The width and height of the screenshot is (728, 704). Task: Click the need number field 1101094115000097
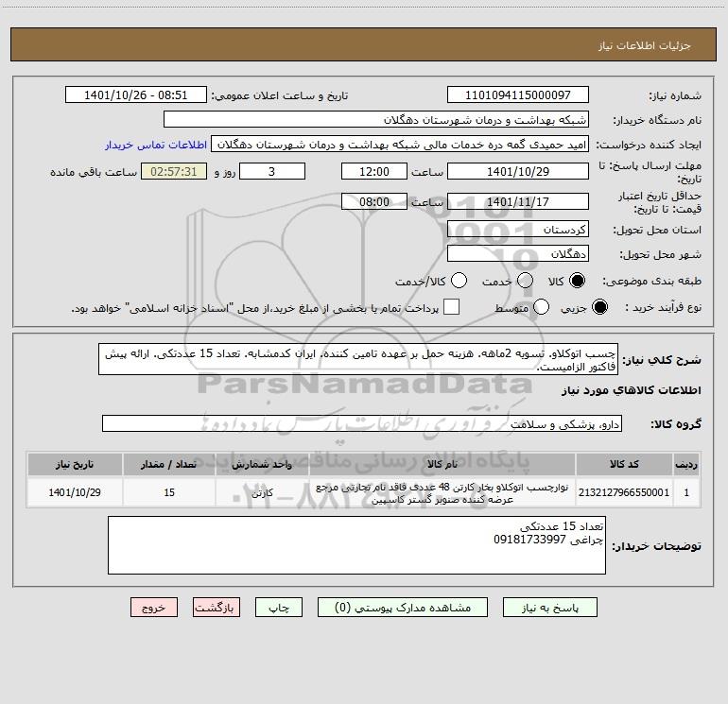click(518, 94)
